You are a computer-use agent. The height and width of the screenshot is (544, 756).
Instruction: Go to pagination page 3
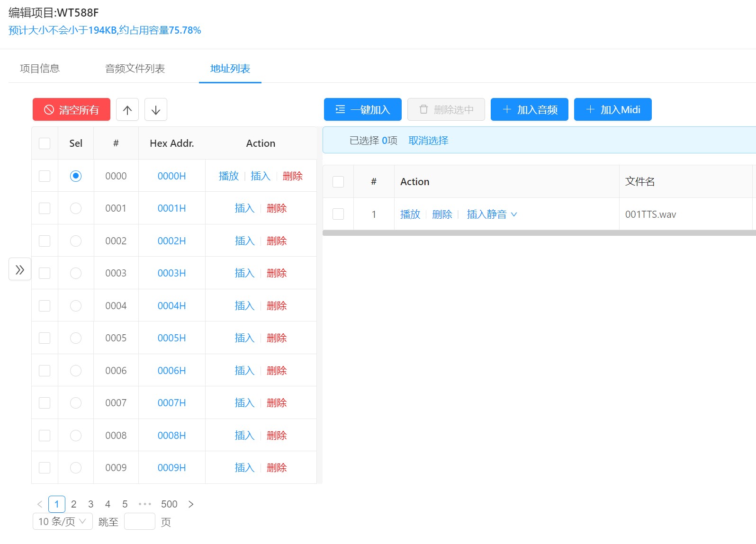90,504
